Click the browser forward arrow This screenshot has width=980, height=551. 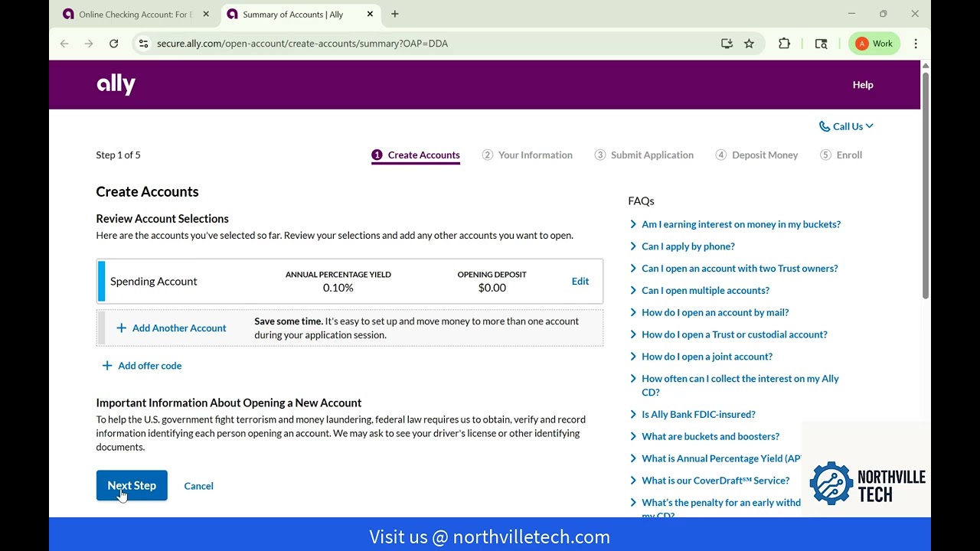pos(89,44)
